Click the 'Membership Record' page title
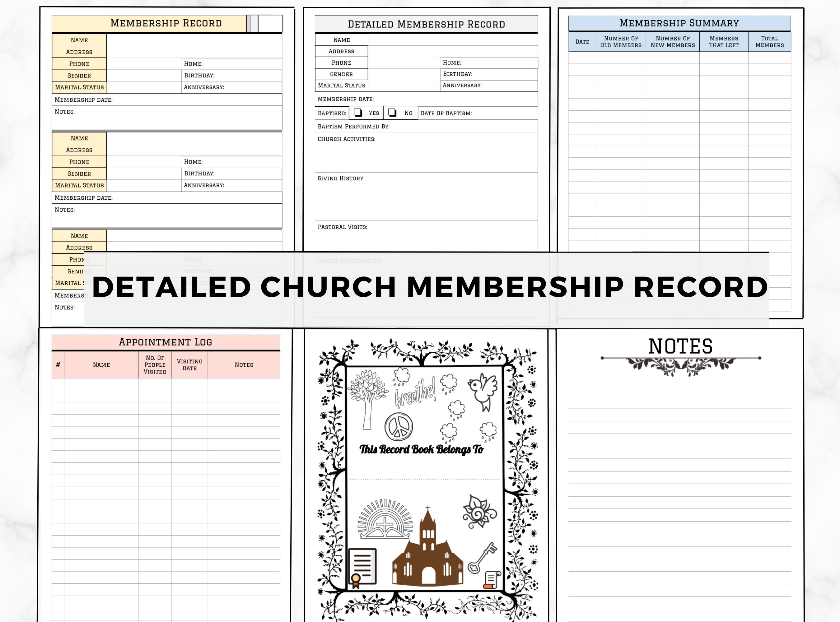The height and width of the screenshot is (622, 840). [x=166, y=23]
